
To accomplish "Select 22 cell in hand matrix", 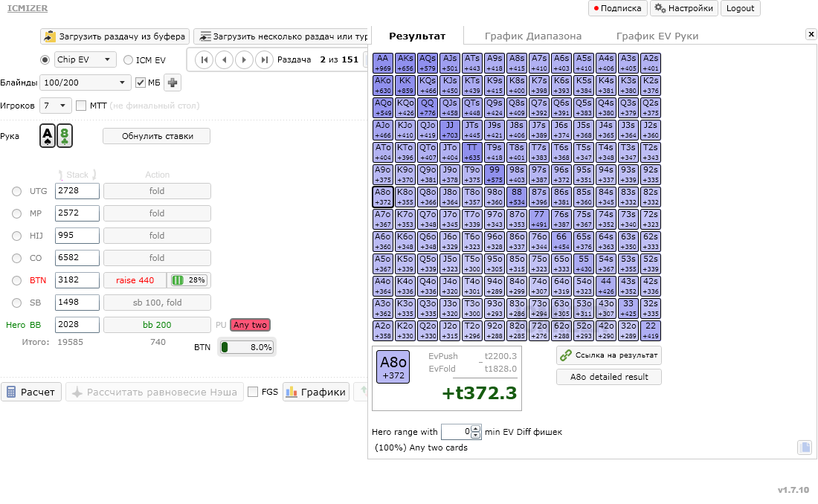I will pos(651,330).
